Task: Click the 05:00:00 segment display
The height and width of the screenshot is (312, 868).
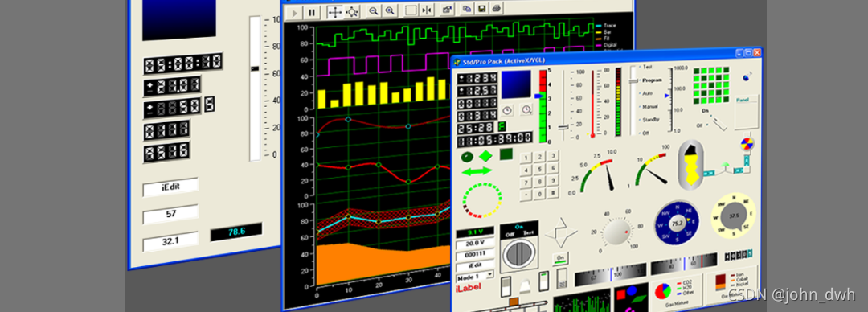Action: coord(182,64)
